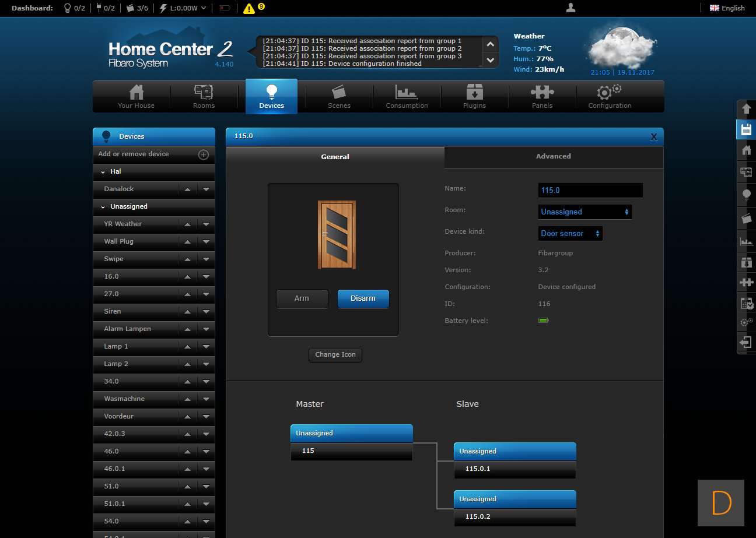Click the scroll-to-top arrow in right sidebar
756x538 pixels.
click(x=746, y=109)
